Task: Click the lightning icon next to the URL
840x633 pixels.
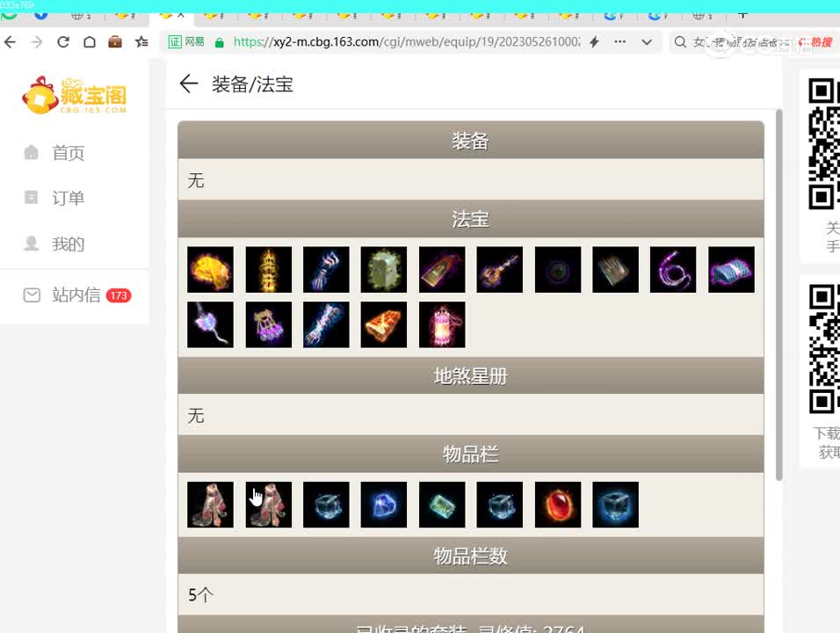Action: 594,41
